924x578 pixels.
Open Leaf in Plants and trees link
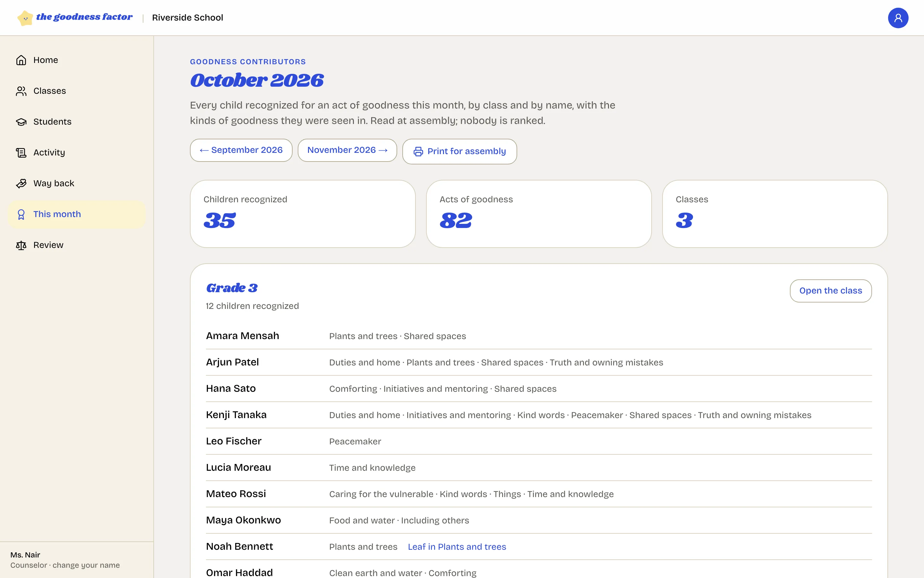pyautogui.click(x=457, y=547)
